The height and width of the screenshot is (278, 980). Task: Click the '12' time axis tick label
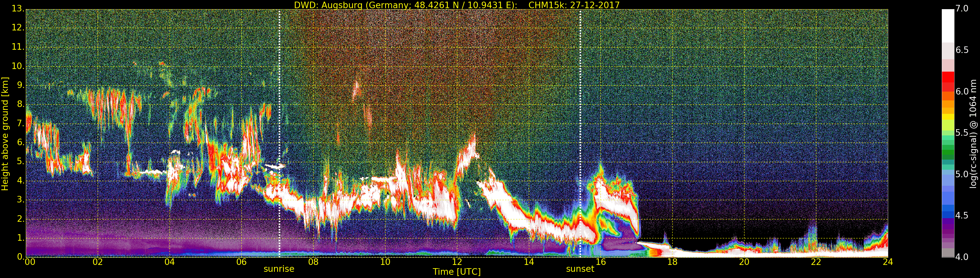pyautogui.click(x=457, y=262)
